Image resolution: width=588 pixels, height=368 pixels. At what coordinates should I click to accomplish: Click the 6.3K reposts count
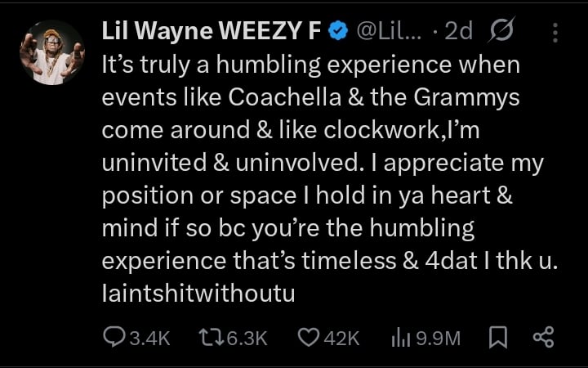246,338
